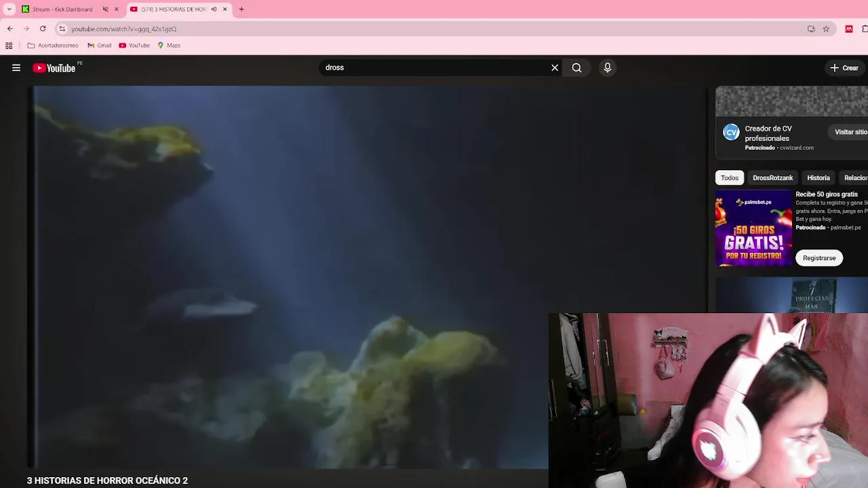Open the cvwizard.com ad banner image
Image resolution: width=868 pixels, height=488 pixels.
point(792,102)
